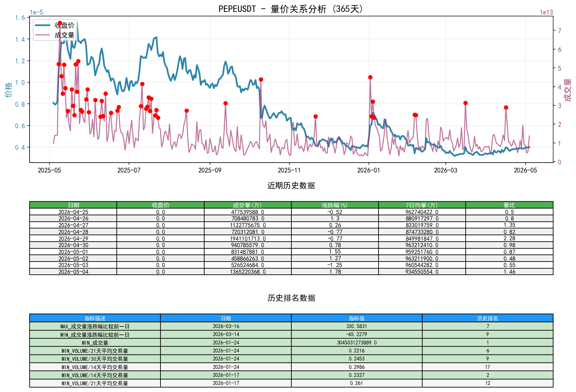Click the volume ratio cell 1.35
Image resolution: width=576 pixels, height=392 pixels.
509,225
